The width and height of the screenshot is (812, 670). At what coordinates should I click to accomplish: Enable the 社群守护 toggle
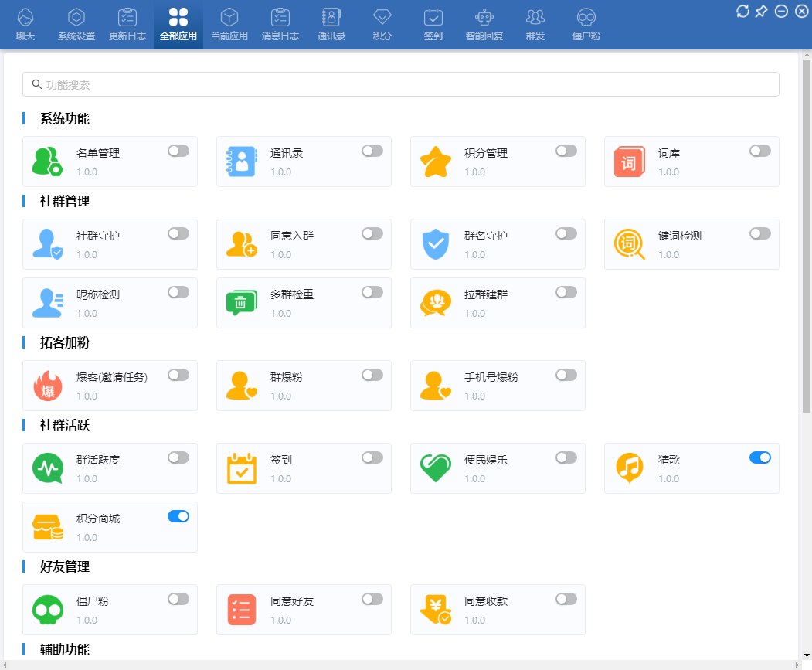point(178,233)
